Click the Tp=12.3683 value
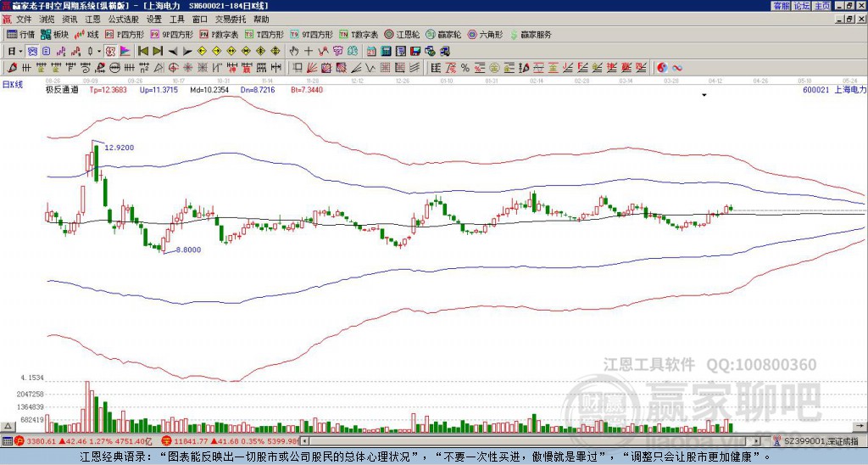 (108, 90)
